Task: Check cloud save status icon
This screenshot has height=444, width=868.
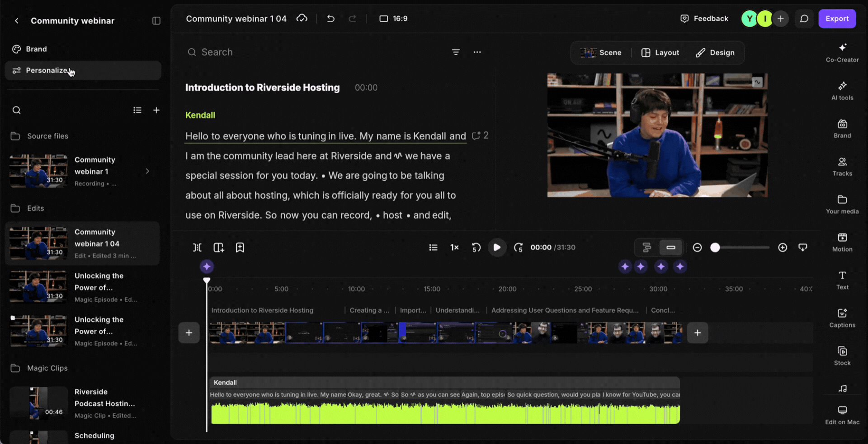Action: (302, 19)
